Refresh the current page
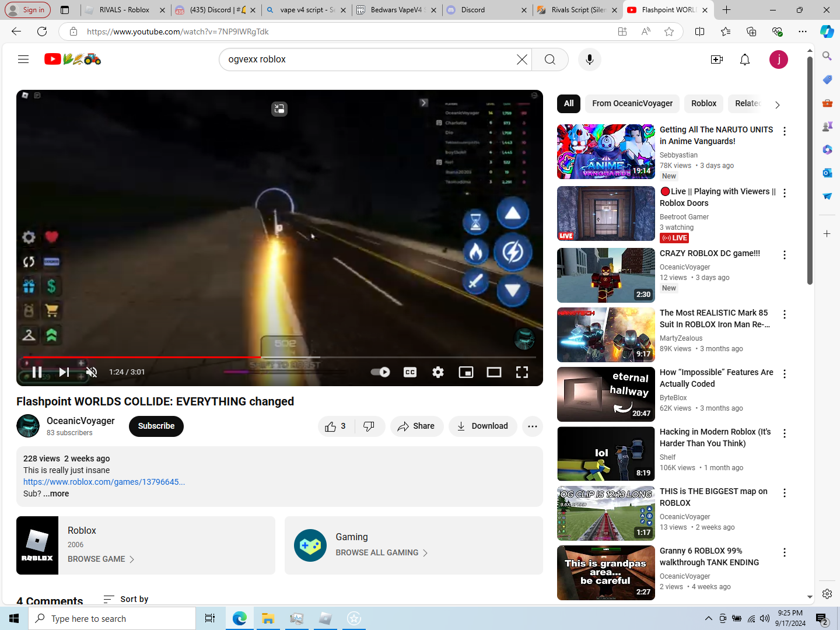 pyautogui.click(x=42, y=32)
